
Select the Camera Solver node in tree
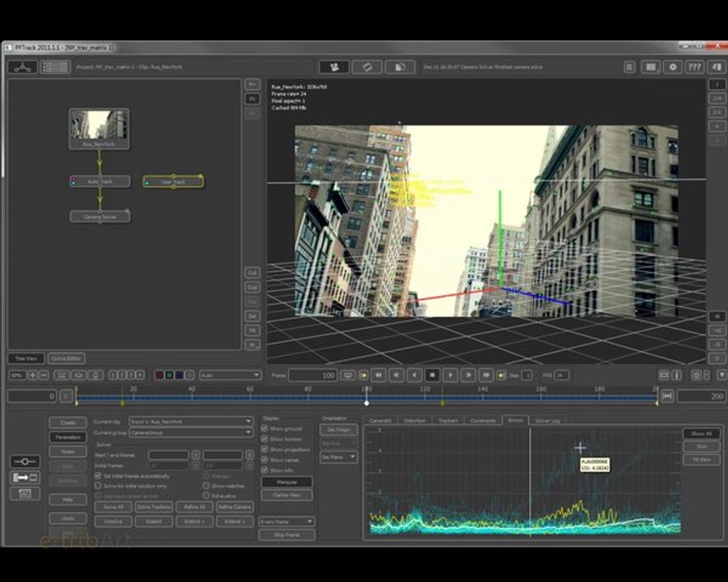pyautogui.click(x=99, y=217)
